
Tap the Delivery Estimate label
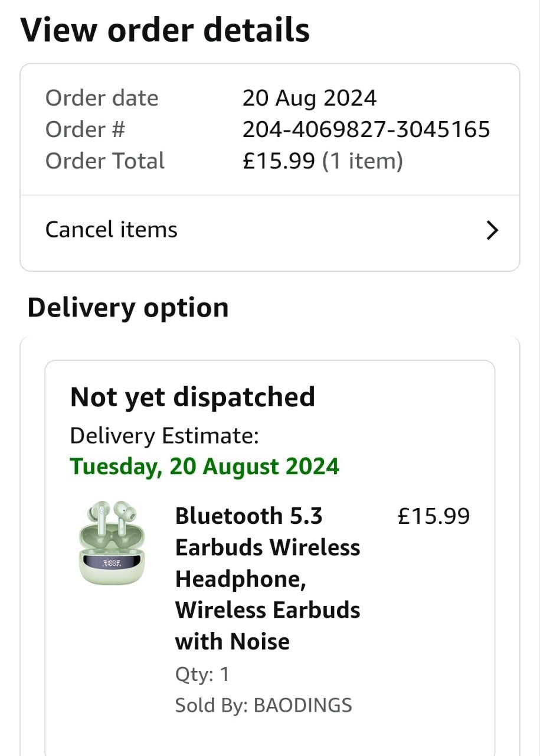164,436
